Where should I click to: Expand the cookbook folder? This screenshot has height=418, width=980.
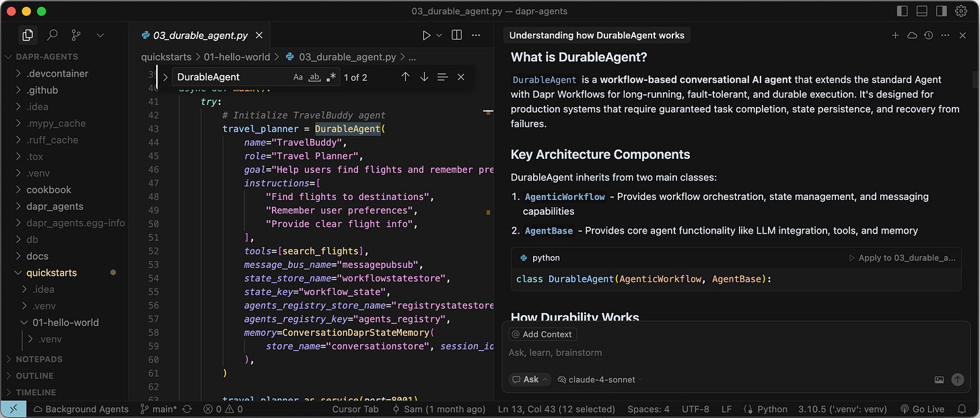[x=48, y=190]
